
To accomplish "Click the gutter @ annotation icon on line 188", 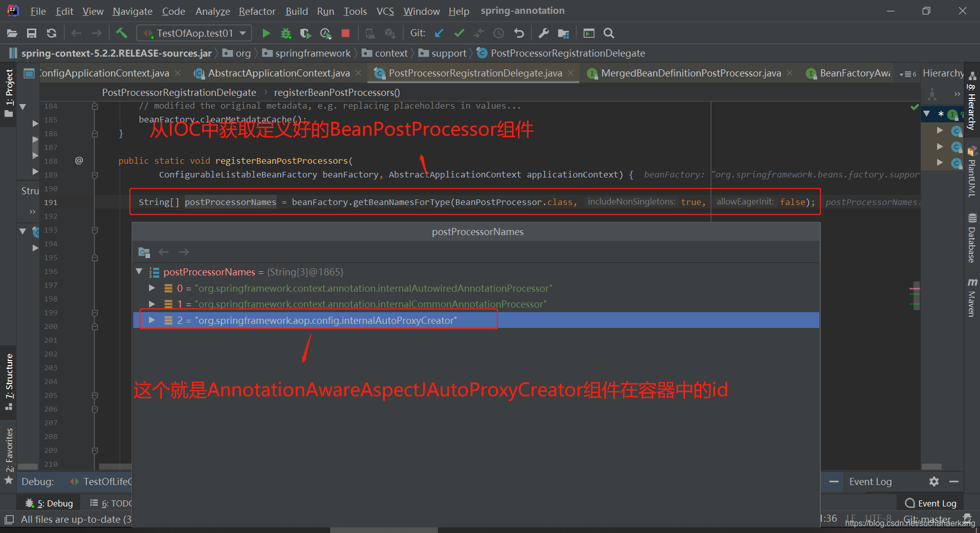I will coord(79,161).
